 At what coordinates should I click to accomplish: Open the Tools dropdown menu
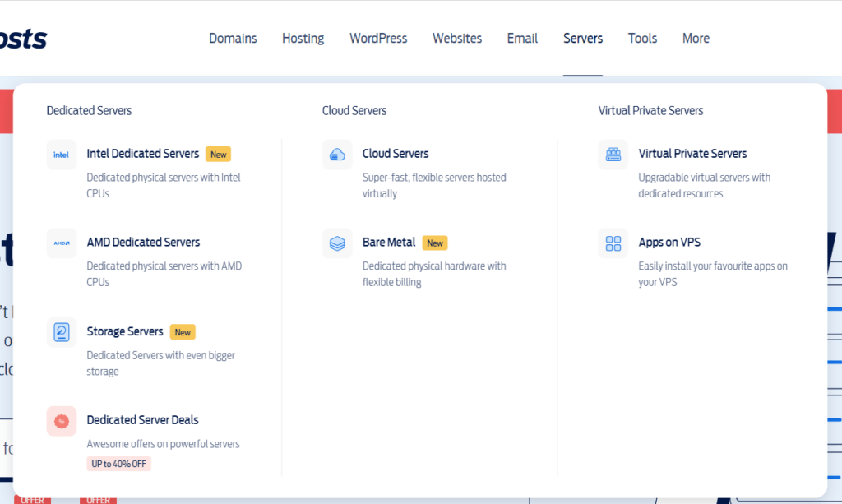(x=642, y=38)
